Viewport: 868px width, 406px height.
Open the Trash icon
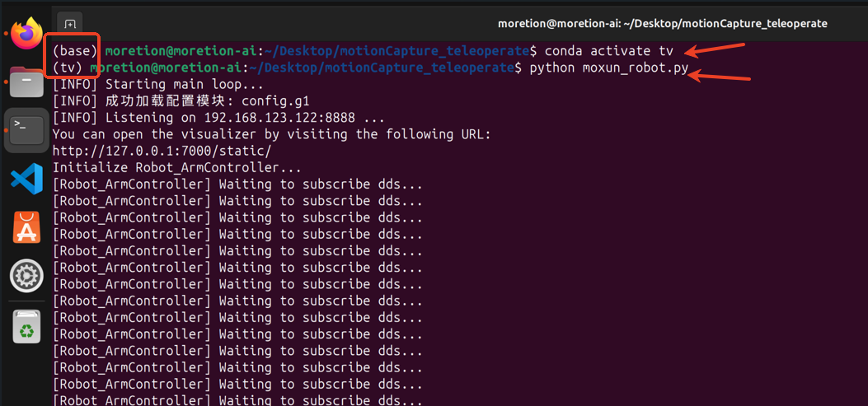(x=26, y=327)
